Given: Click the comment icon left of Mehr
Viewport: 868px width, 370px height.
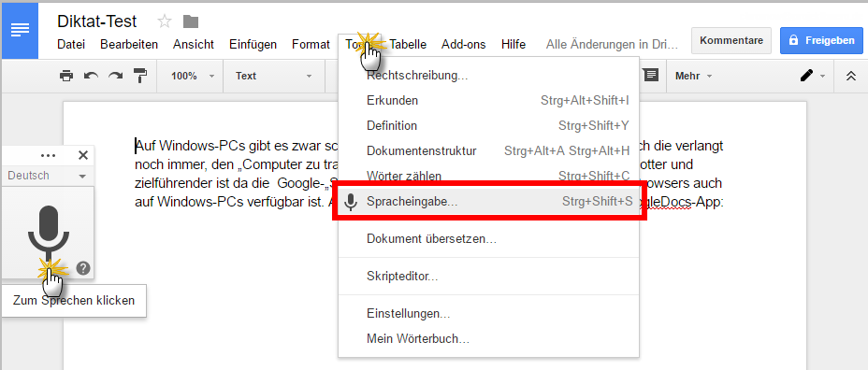Looking at the screenshot, I should (652, 76).
